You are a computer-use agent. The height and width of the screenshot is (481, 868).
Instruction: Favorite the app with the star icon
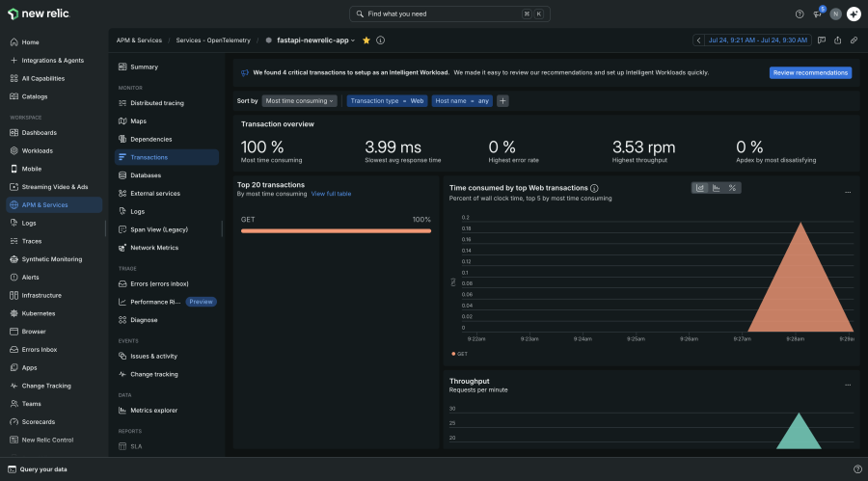click(366, 40)
